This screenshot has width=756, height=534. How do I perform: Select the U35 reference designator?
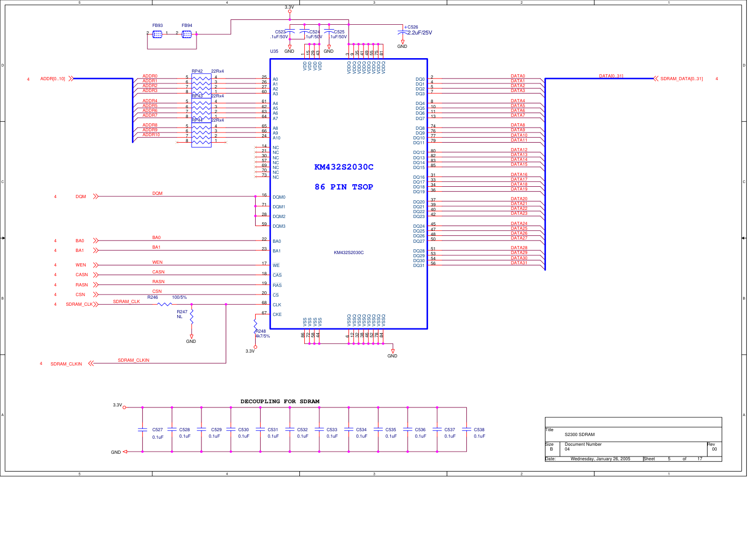pos(274,52)
